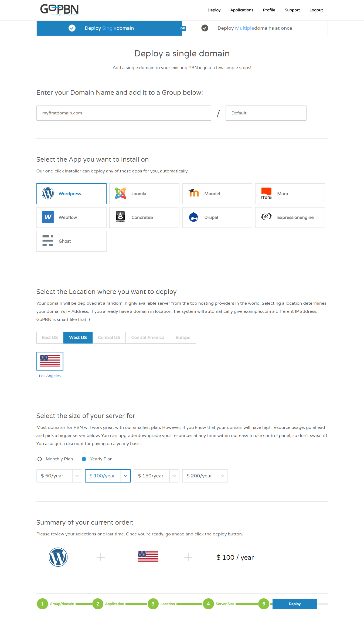The width and height of the screenshot is (364, 618).
Task: Select the Yearly Plan radio button
Action: 84,459
